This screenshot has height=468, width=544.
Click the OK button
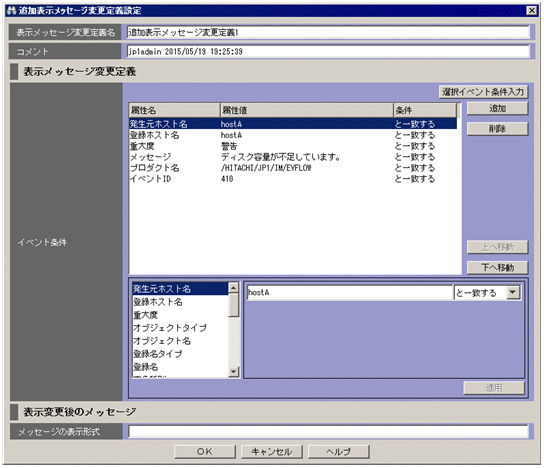coord(205,452)
